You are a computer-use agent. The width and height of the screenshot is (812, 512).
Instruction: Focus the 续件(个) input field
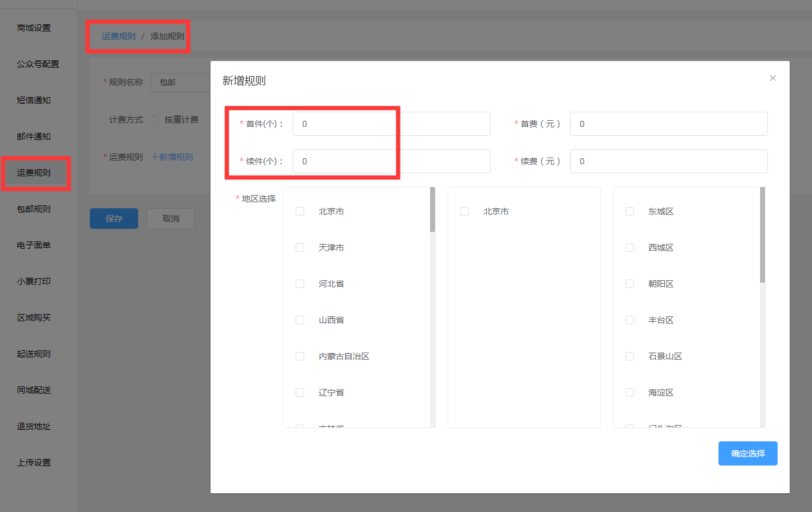(x=392, y=161)
